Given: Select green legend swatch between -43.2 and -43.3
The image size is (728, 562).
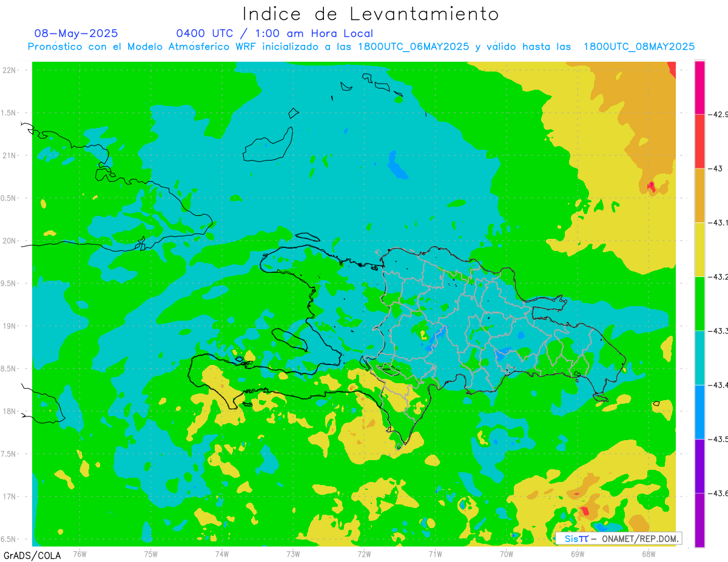Looking at the screenshot, I should point(699,303).
